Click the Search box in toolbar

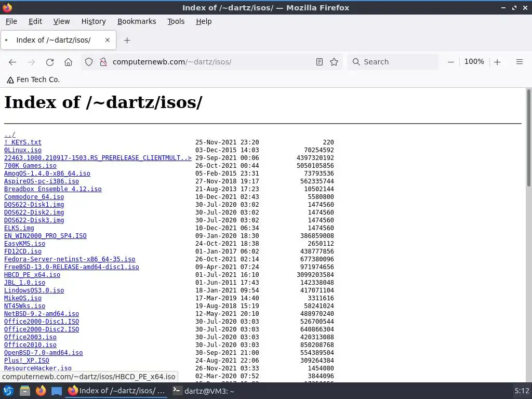coord(394,62)
